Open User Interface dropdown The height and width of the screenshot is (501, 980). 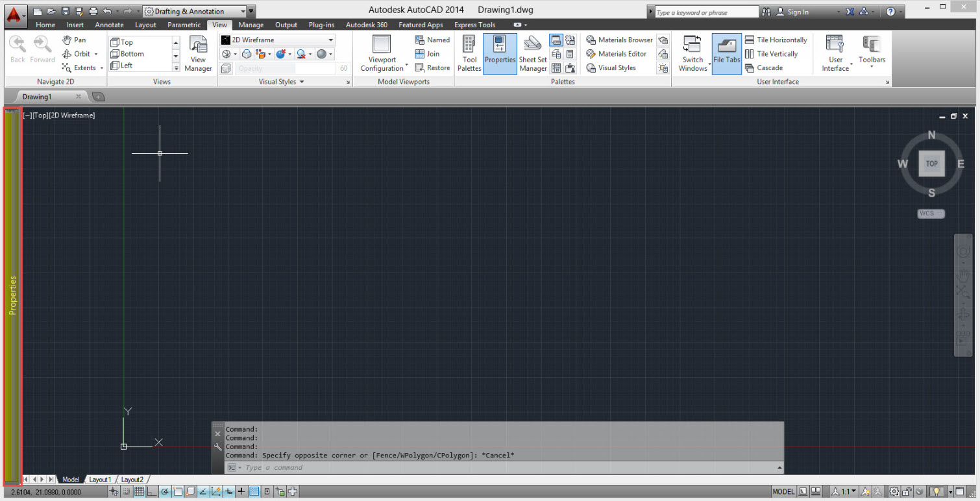tap(836, 53)
